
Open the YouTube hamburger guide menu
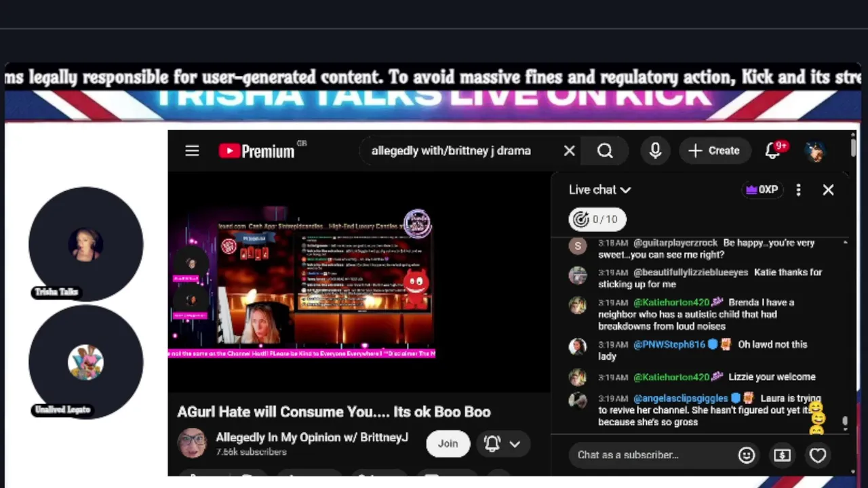(192, 150)
